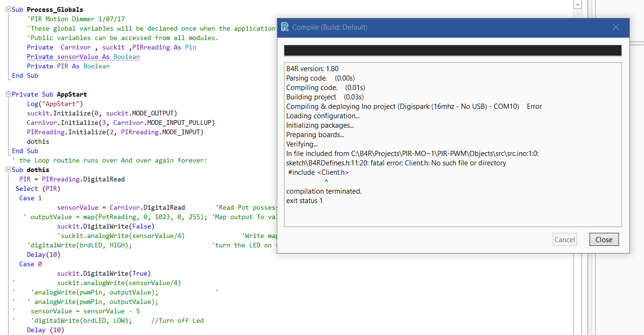Click the Compile (Build: Default) title bar text
The image size is (644, 335).
coord(330,27)
